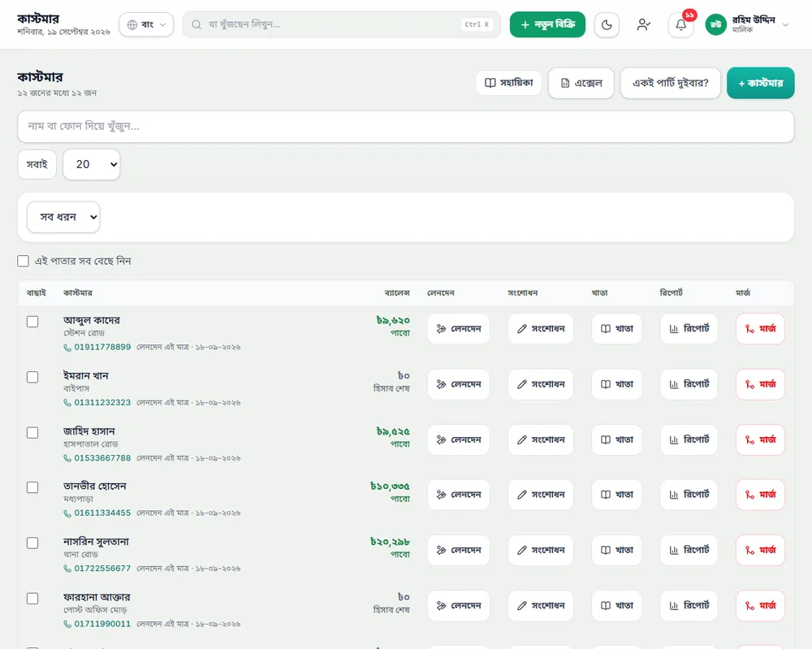
Task: View রিপোর্ট for জাহিদ হাসান
Action: click(689, 439)
